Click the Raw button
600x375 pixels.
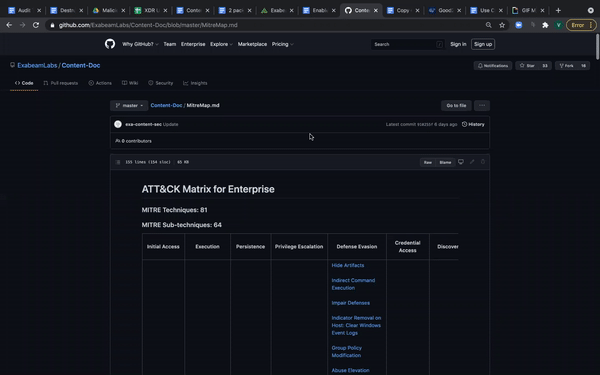(x=427, y=162)
